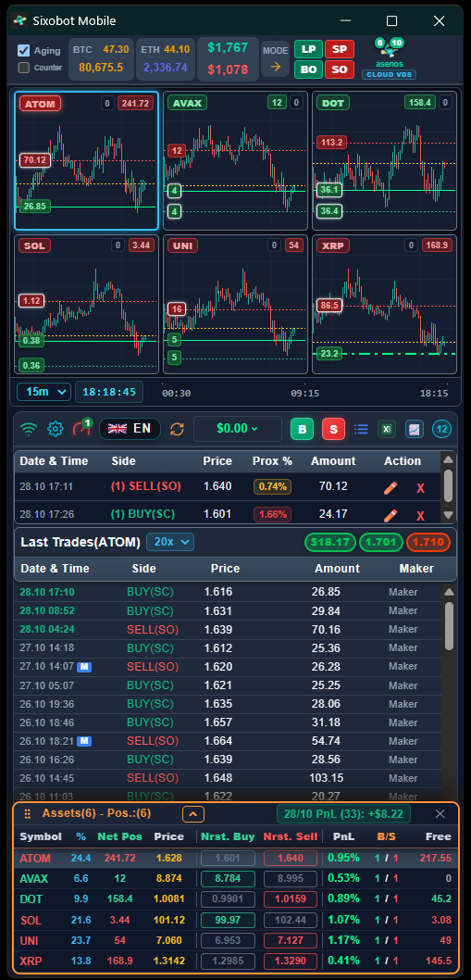
Task: Click the 70.12 sell level label on ATOM chart
Action: click(x=34, y=160)
